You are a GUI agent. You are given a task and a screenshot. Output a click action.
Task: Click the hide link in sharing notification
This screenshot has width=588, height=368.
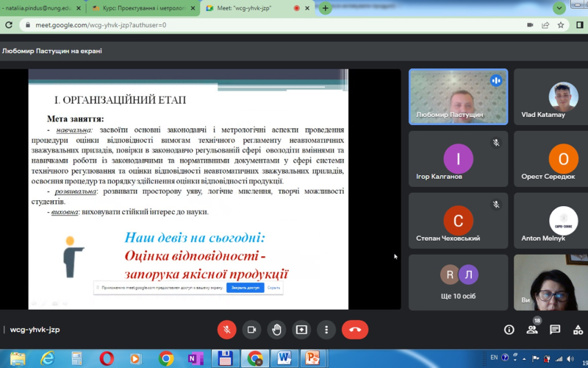click(x=273, y=288)
